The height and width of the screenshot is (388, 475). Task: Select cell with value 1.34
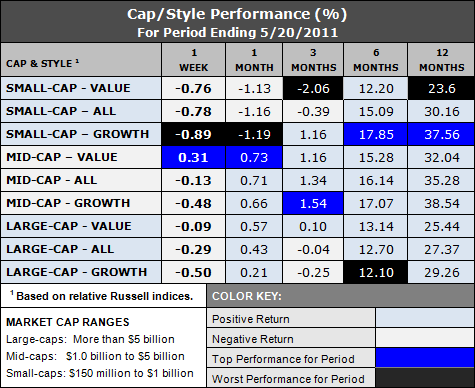(x=313, y=180)
